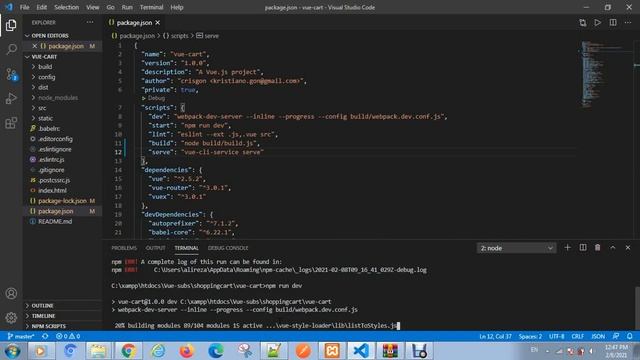The image size is (640, 360).
Task: Expand the Outline section
Action: click(x=42, y=306)
